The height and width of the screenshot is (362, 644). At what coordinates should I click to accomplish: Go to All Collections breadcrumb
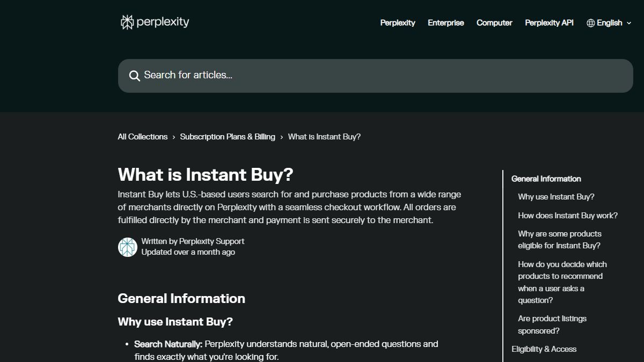[143, 137]
